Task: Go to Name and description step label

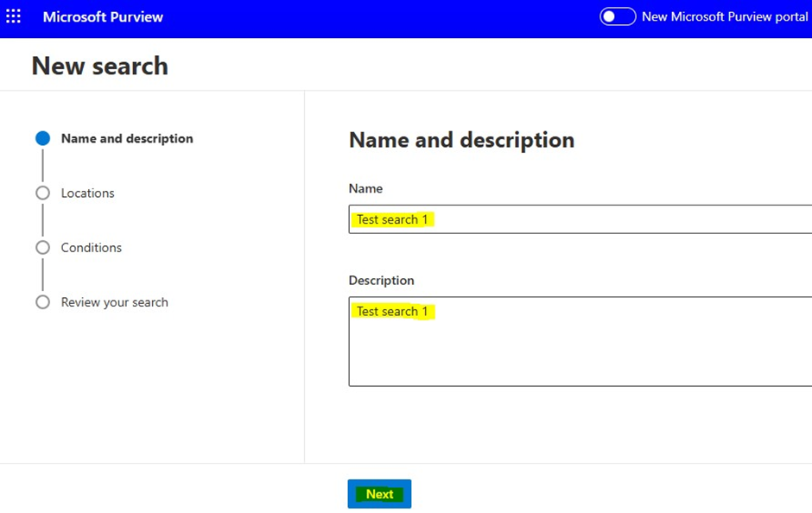Action: point(127,138)
